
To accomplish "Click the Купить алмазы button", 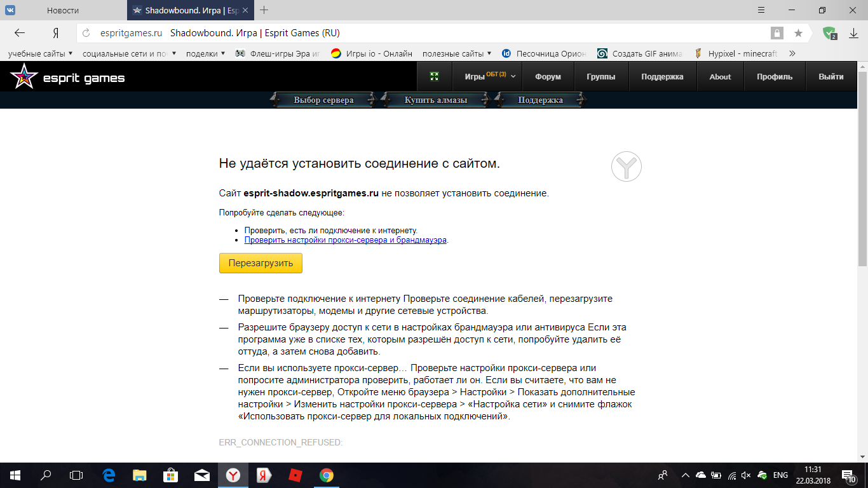I will click(435, 100).
